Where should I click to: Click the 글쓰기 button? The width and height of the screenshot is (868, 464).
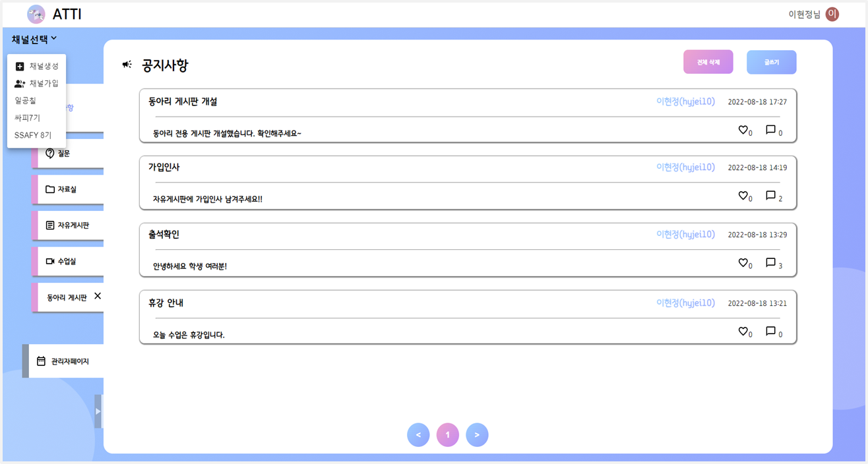click(x=771, y=61)
